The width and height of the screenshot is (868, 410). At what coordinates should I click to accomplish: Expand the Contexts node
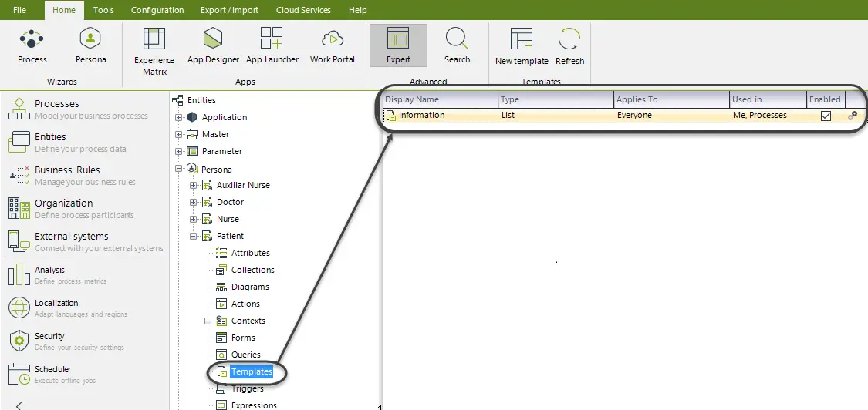tap(208, 321)
